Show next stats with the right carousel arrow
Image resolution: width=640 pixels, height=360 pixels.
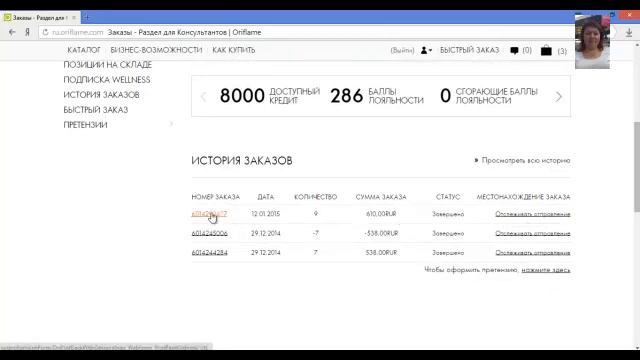tap(559, 97)
